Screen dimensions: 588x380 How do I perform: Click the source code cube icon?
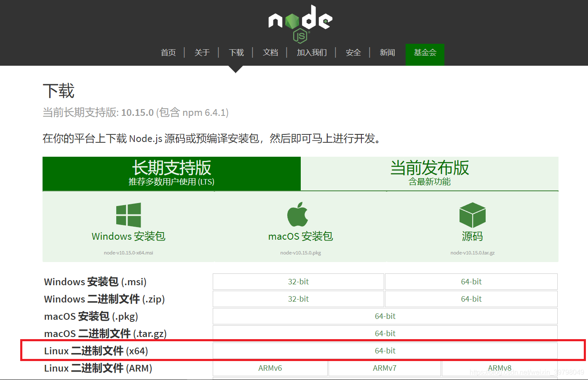(x=473, y=215)
